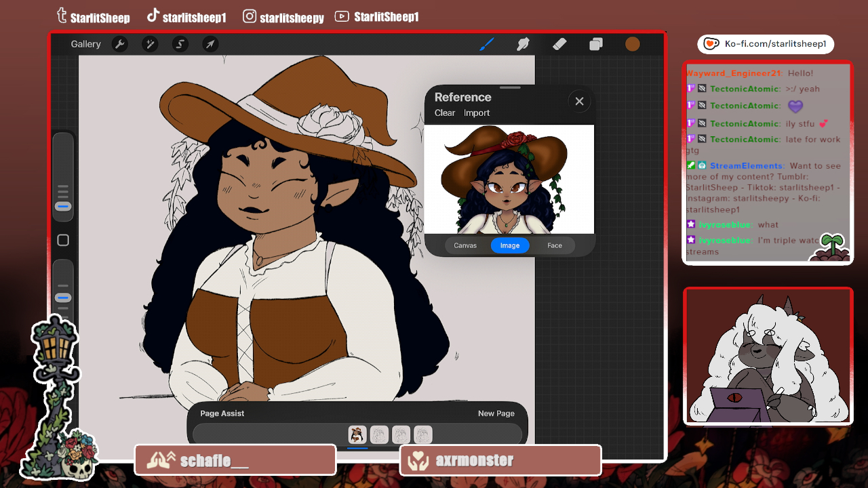This screenshot has width=868, height=488.
Task: Select the Smudge tool
Action: click(523, 44)
